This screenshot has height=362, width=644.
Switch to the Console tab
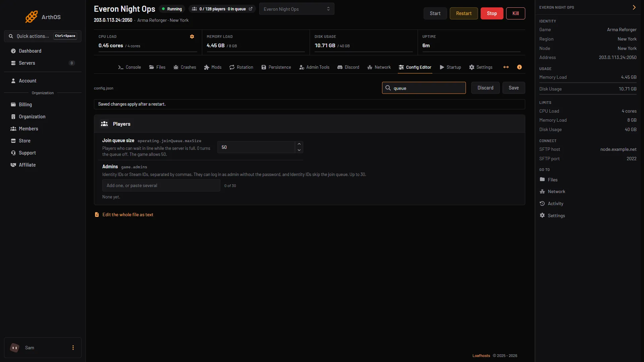coord(129,67)
